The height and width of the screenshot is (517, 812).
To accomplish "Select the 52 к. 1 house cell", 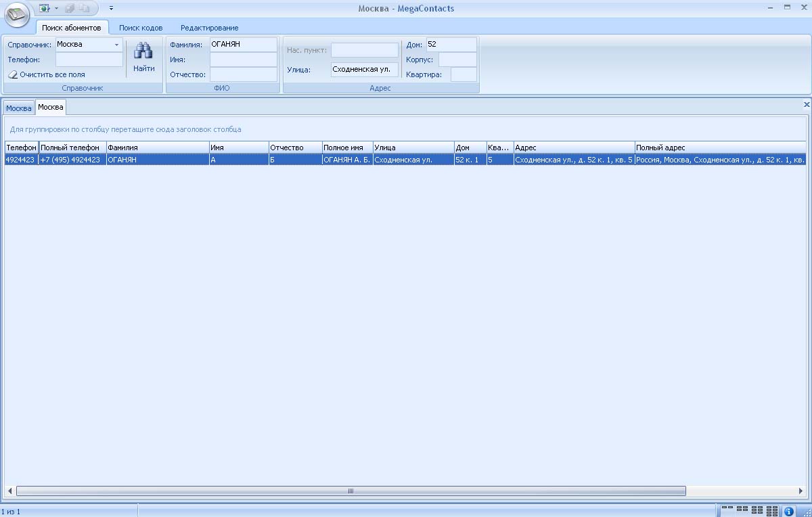I will click(470, 160).
